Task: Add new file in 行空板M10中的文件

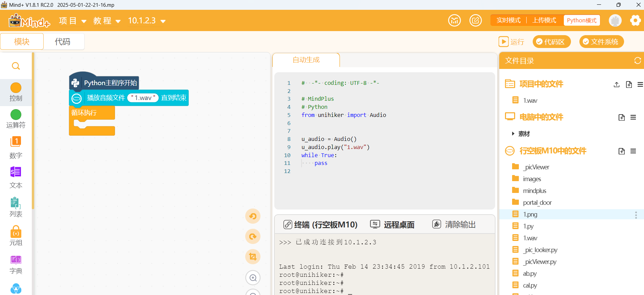Action: [x=622, y=151]
